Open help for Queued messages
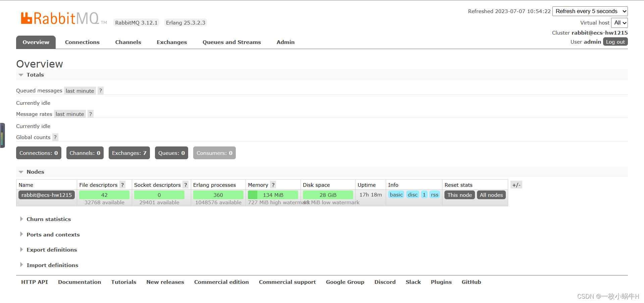This screenshot has height=303, width=644. pyautogui.click(x=101, y=91)
